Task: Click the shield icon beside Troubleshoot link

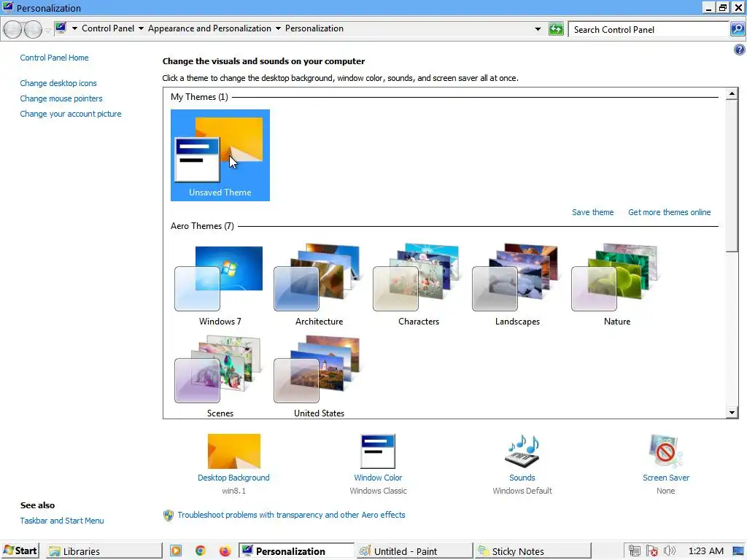Action: point(169,516)
